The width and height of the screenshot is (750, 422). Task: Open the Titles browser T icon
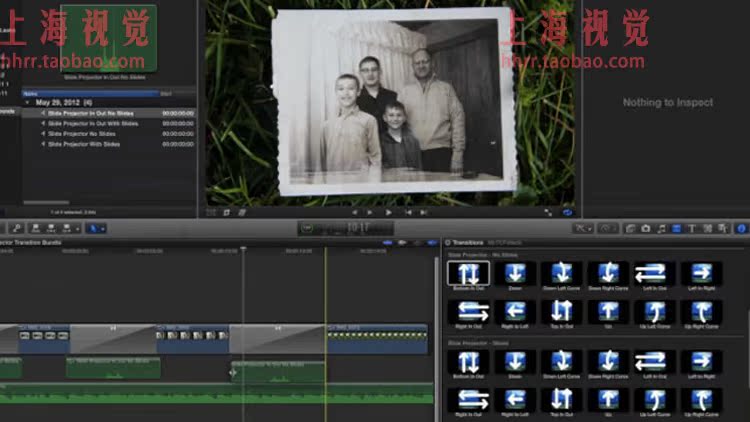point(692,229)
